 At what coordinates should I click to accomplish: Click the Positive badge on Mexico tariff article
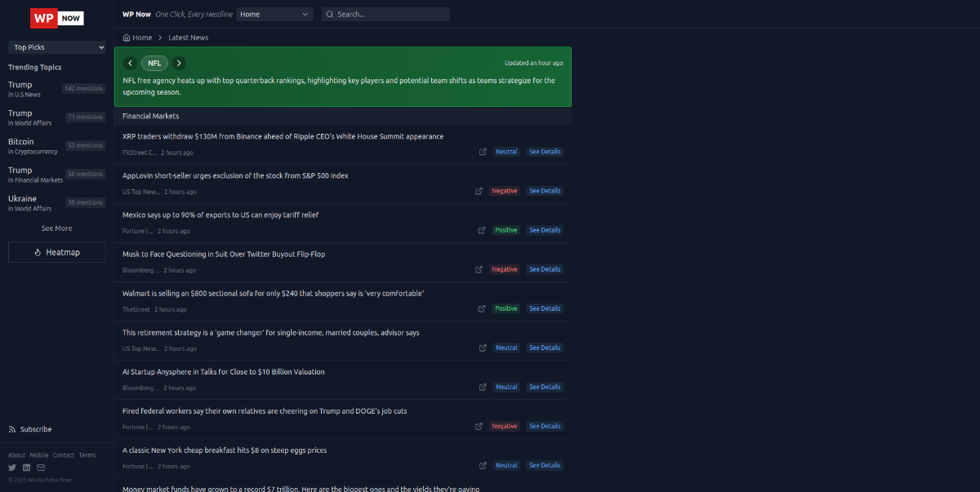(506, 230)
